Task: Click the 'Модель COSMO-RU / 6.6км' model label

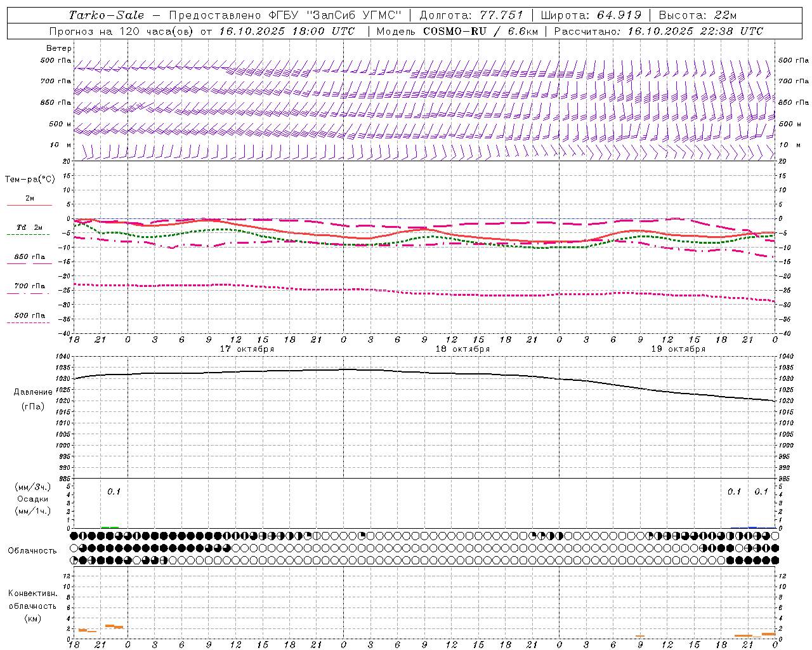Action: tap(457, 31)
